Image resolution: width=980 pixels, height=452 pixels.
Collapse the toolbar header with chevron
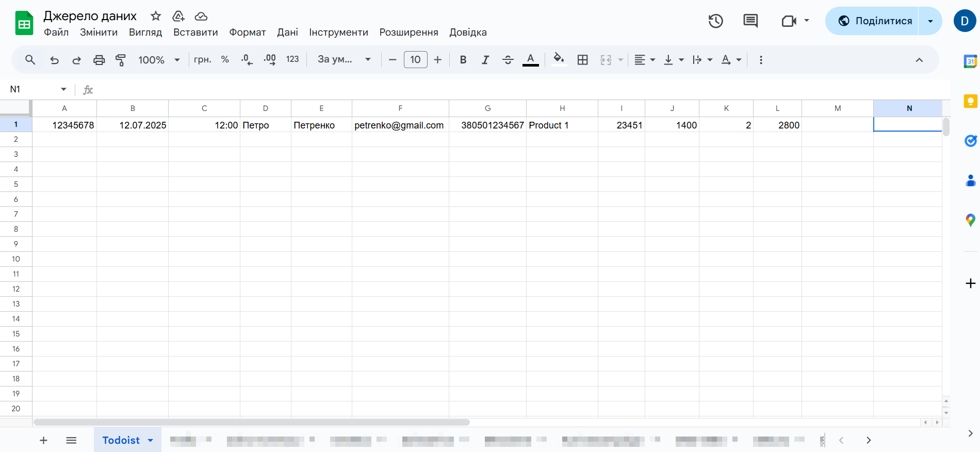919,60
